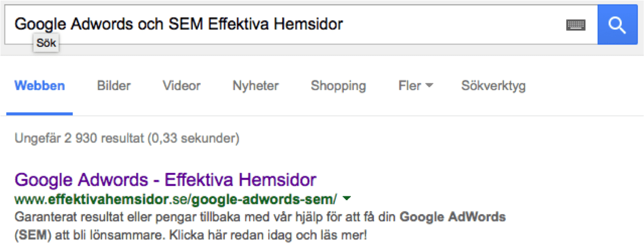Image resolution: width=644 pixels, height=247 pixels.
Task: Open Sökverktyg search tools
Action: point(493,86)
